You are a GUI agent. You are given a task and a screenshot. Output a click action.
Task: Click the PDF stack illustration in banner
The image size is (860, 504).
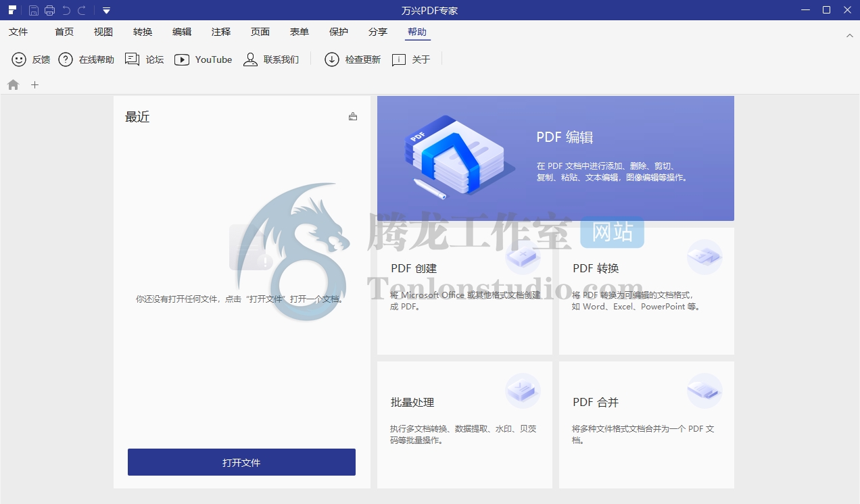point(458,158)
